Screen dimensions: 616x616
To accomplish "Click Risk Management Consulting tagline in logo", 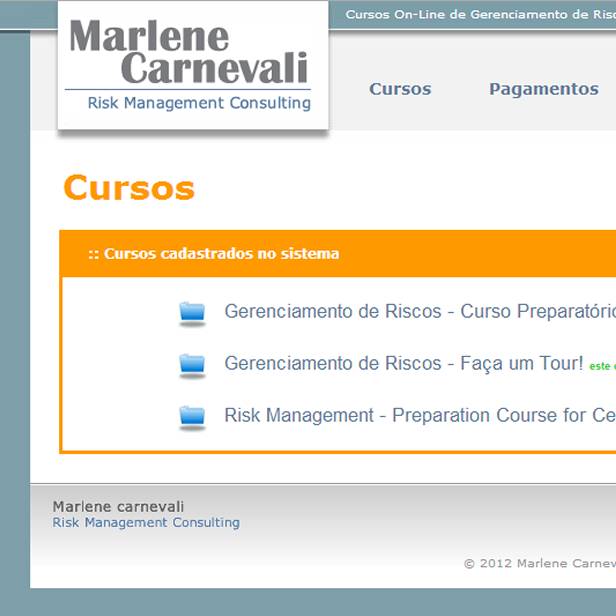I will point(199,103).
